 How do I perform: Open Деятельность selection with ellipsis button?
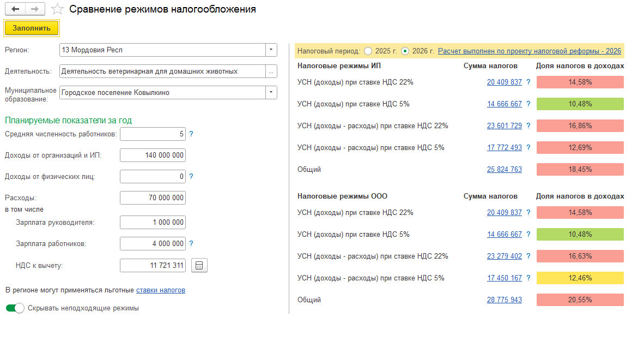[x=271, y=71]
